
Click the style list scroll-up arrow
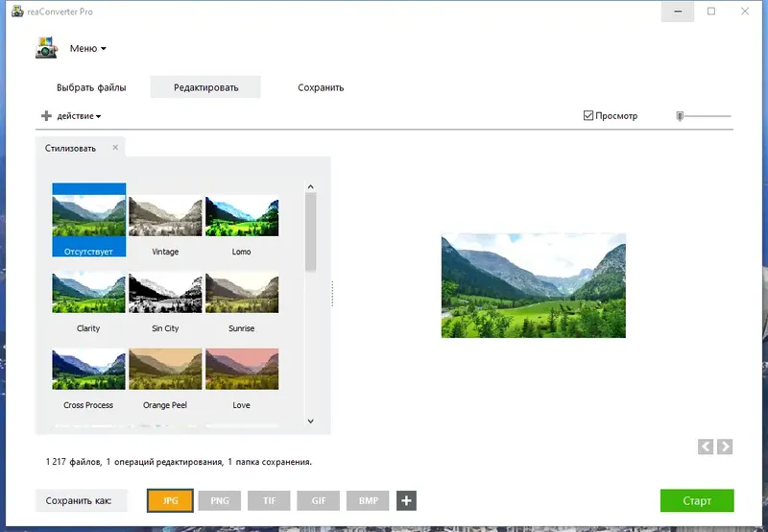[x=310, y=186]
